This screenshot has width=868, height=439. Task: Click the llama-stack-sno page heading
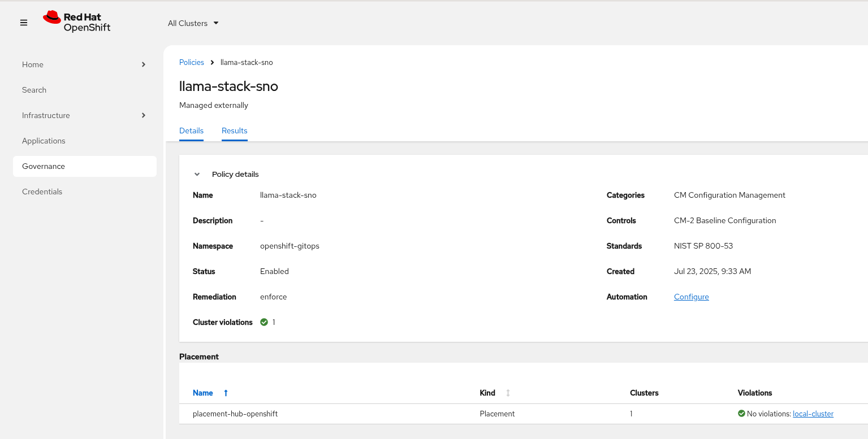click(228, 86)
